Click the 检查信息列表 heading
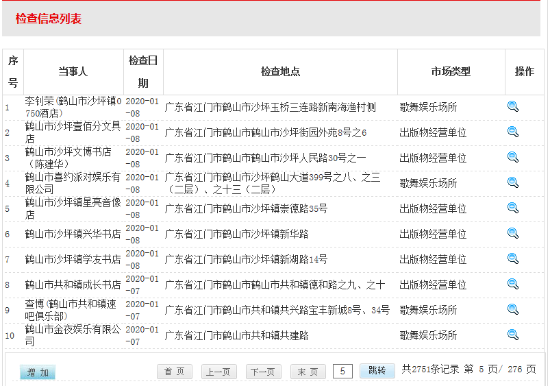Image resolution: width=550 pixels, height=386 pixels. (48, 19)
